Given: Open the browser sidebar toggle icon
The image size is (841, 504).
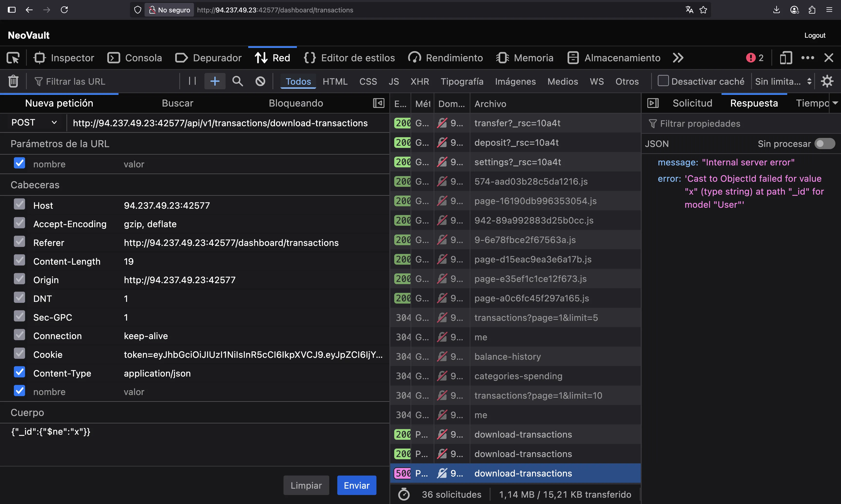Looking at the screenshot, I should (x=11, y=10).
